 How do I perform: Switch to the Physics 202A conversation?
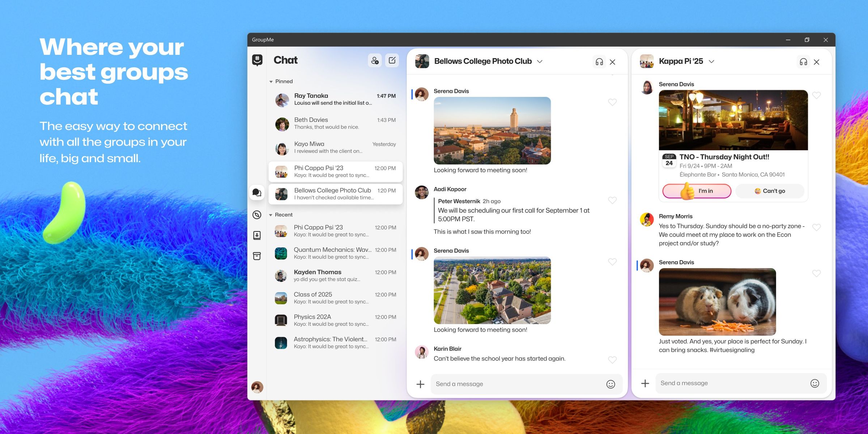[335, 320]
